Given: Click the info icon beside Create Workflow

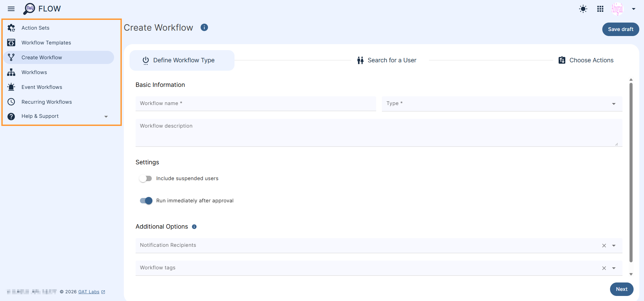Looking at the screenshot, I should point(204,28).
